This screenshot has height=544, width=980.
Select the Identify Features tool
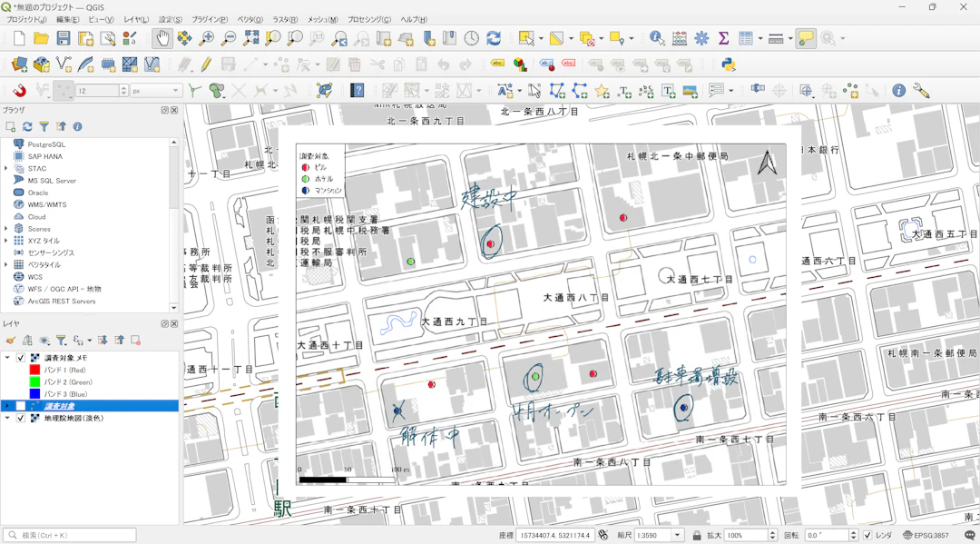657,38
